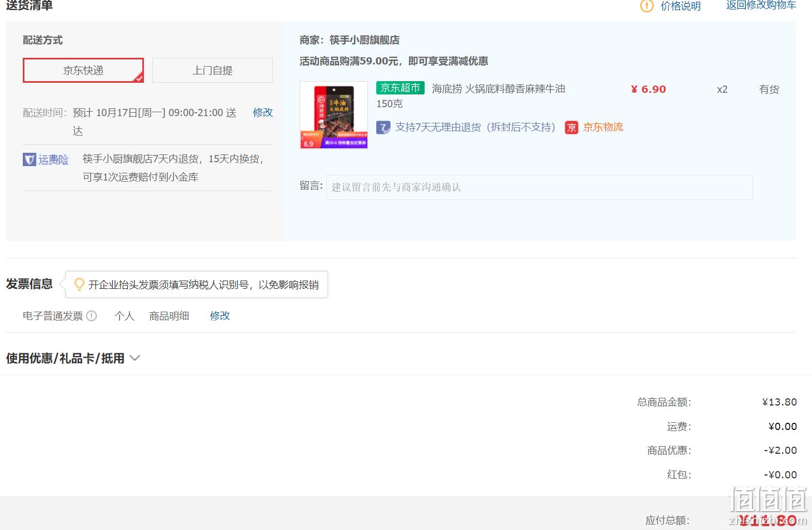Select 京东快递 delivery method
This screenshot has width=812, height=530.
pyautogui.click(x=83, y=71)
